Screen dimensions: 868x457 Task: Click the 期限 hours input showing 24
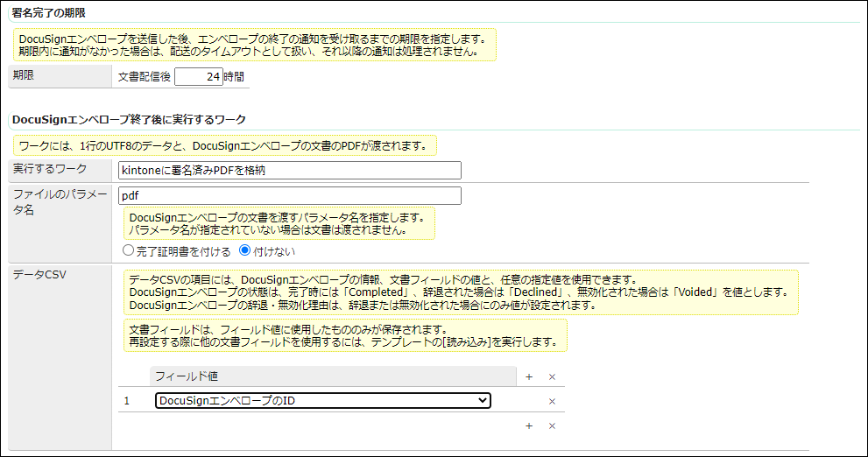coord(198,76)
